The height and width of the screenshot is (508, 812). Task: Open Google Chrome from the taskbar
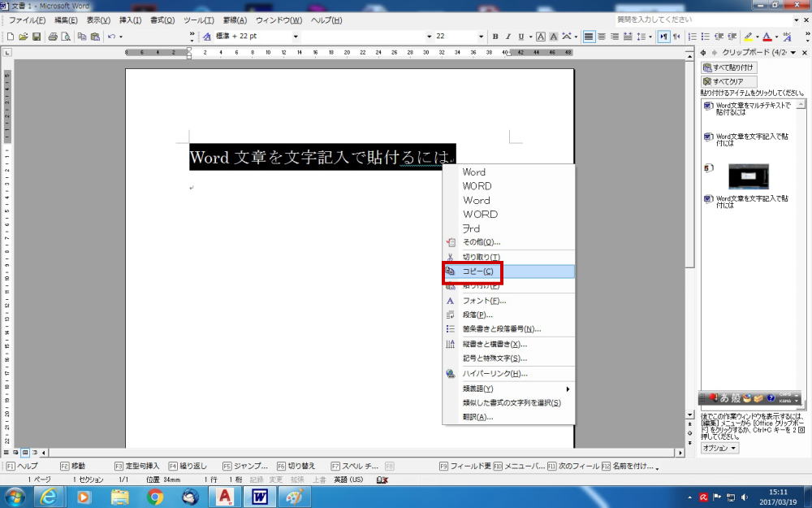[x=154, y=497]
